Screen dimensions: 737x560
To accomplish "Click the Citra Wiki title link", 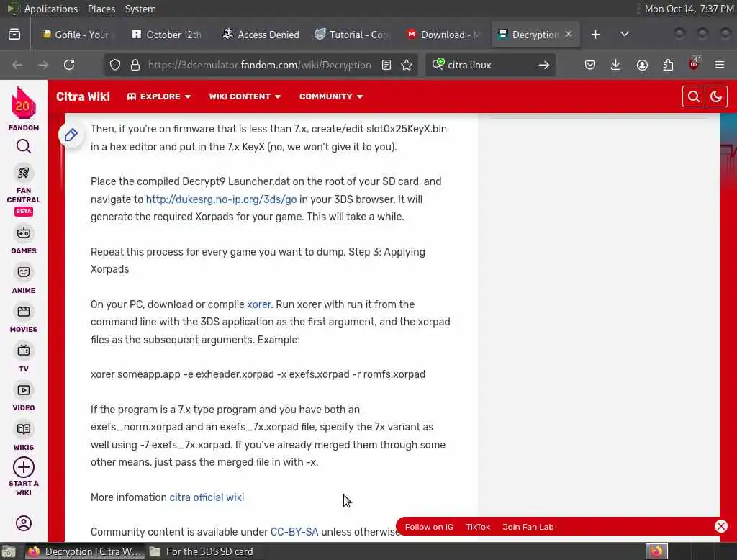I will tap(83, 96).
